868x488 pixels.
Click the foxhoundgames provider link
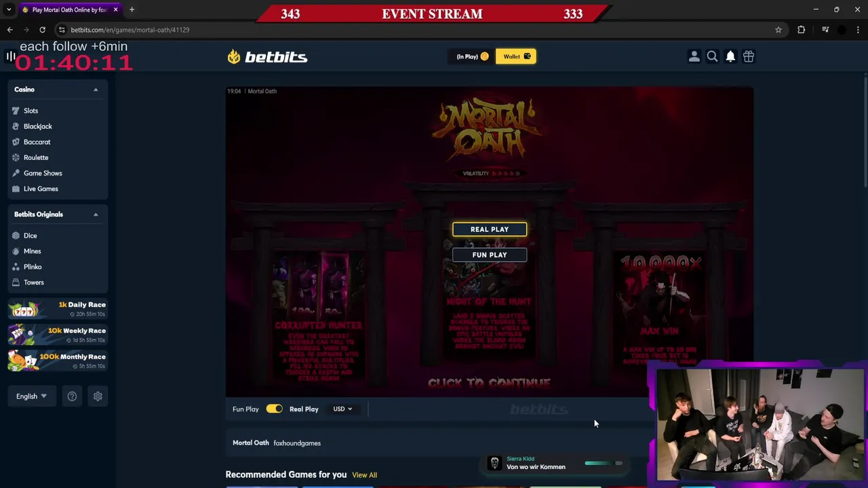coord(297,443)
